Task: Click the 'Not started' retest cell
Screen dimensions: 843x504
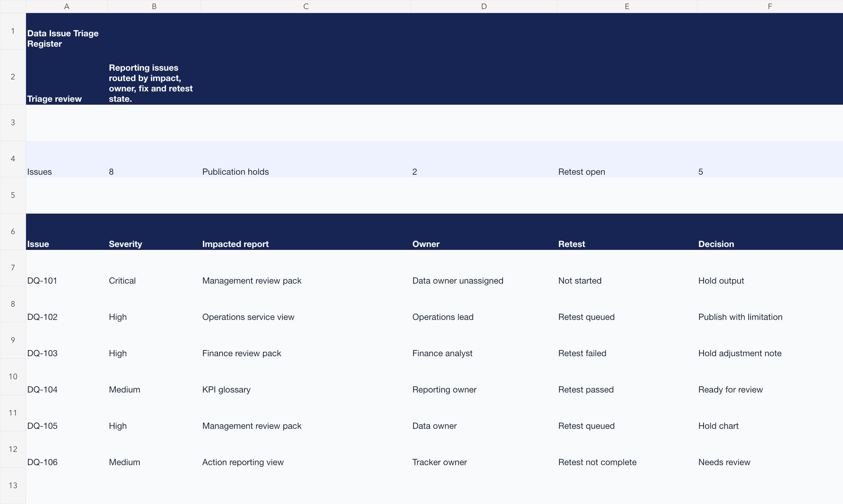Action: [x=627, y=268]
